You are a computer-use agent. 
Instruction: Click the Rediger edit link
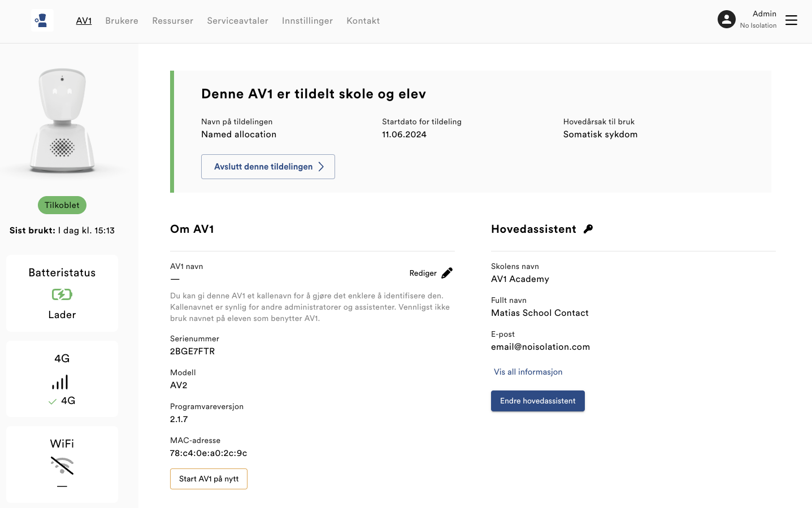431,273
